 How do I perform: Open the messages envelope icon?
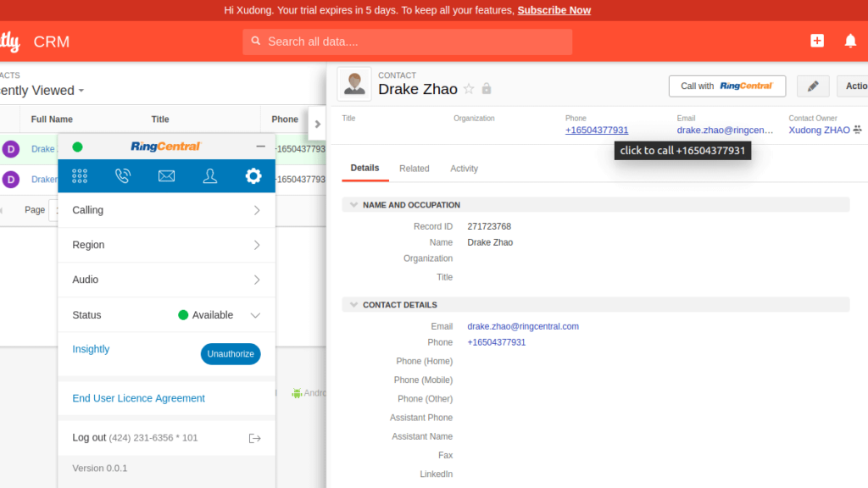pos(166,176)
